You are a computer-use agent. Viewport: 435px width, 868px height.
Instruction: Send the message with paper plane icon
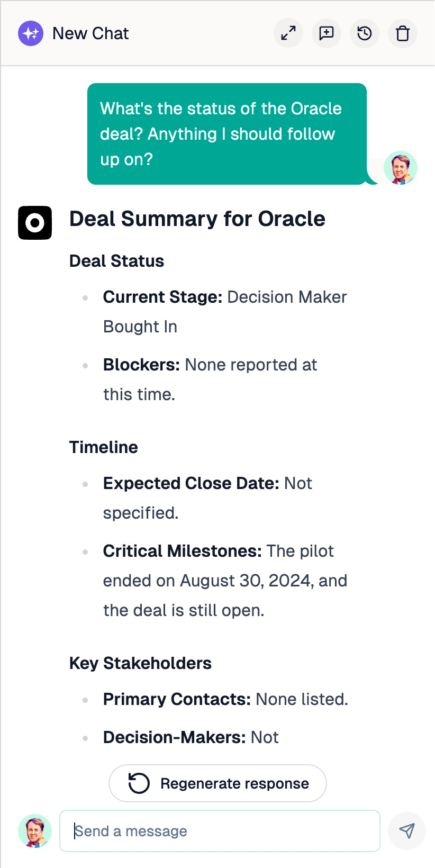pyautogui.click(x=406, y=831)
